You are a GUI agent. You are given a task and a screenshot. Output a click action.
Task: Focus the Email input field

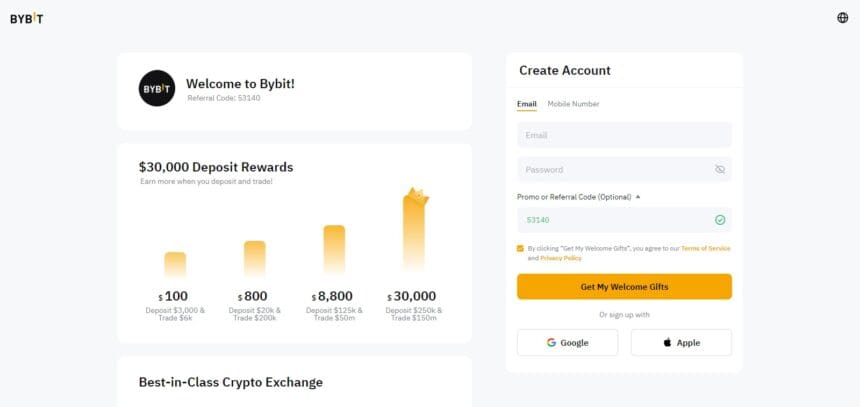(624, 135)
